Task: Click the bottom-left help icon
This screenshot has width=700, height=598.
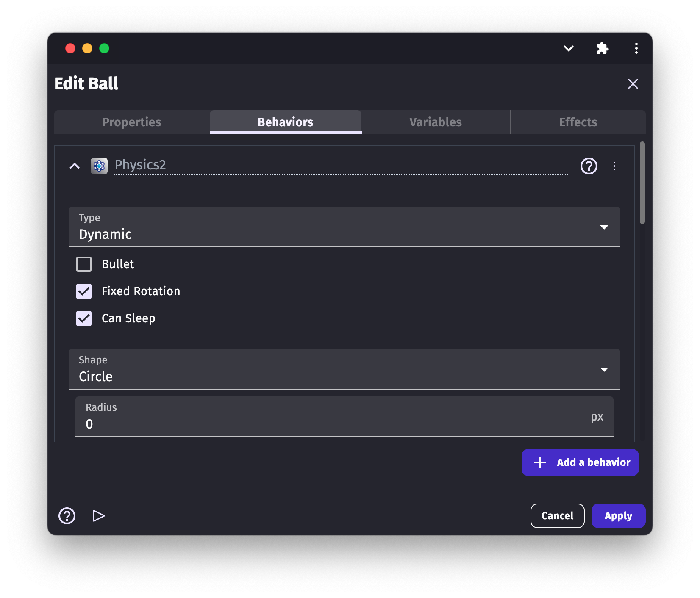Action: (67, 516)
